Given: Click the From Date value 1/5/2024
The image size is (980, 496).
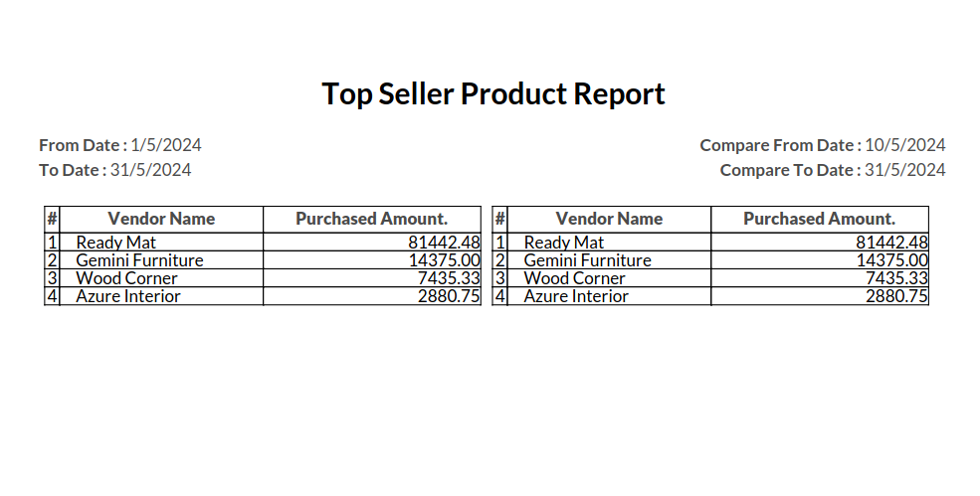Looking at the screenshot, I should click(166, 145).
